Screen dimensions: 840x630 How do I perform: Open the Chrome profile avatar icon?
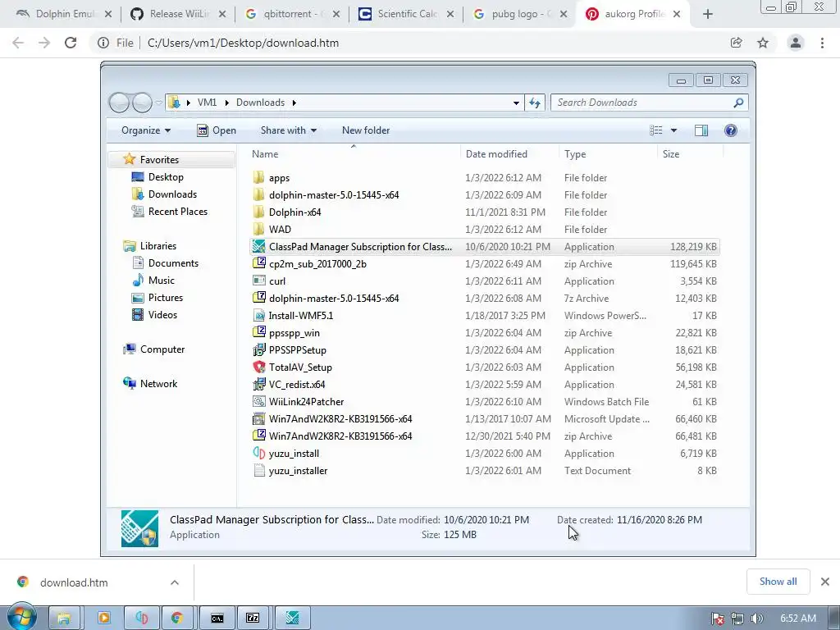click(796, 43)
